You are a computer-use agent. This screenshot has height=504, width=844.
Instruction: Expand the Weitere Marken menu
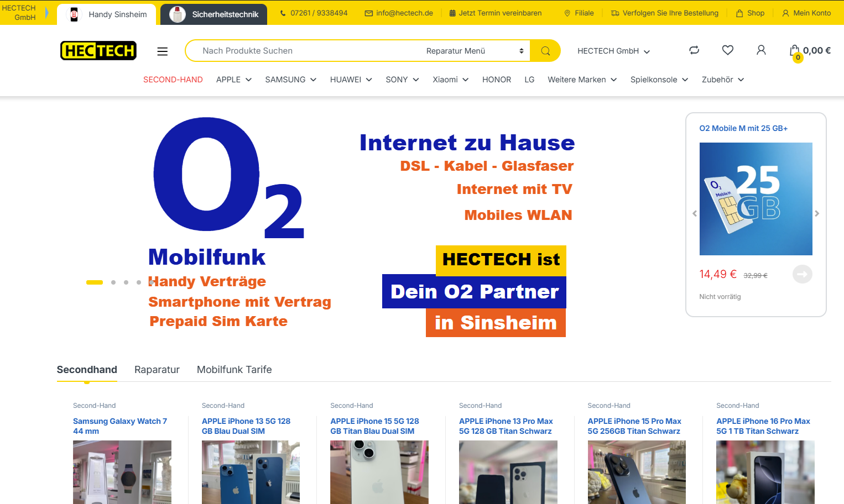(x=582, y=80)
